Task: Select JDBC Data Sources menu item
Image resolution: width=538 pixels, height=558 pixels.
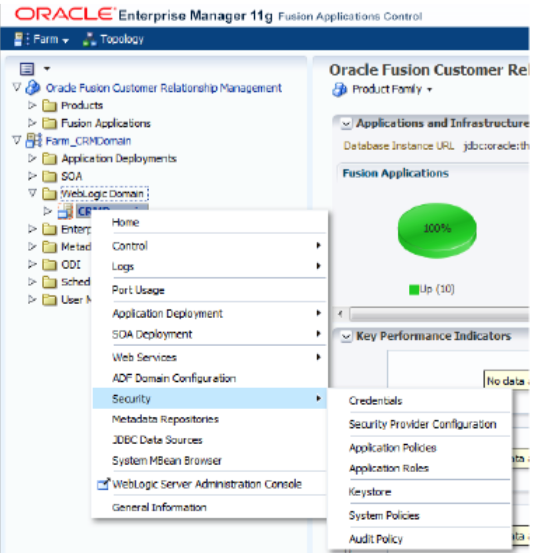Action: click(x=210, y=441)
